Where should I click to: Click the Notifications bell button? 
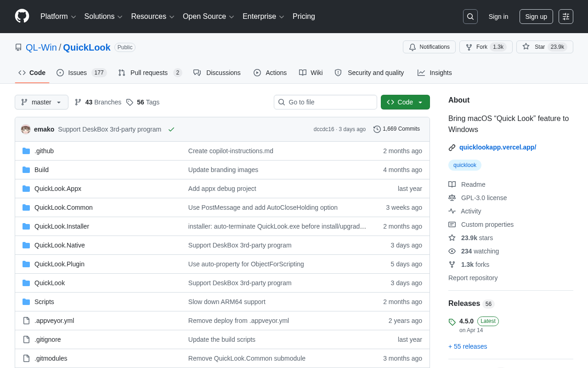pos(429,47)
